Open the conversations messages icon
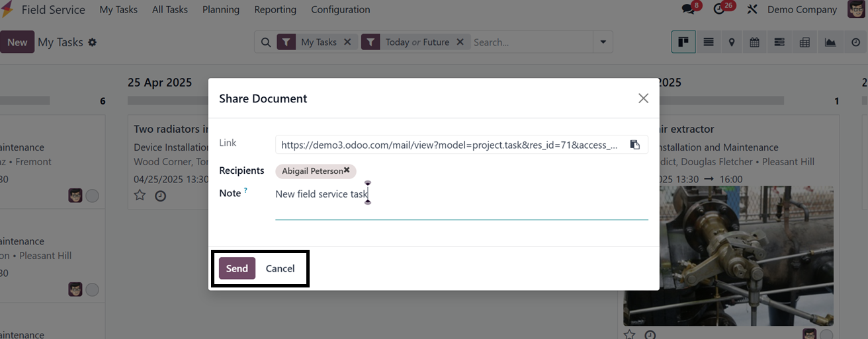 tap(689, 9)
